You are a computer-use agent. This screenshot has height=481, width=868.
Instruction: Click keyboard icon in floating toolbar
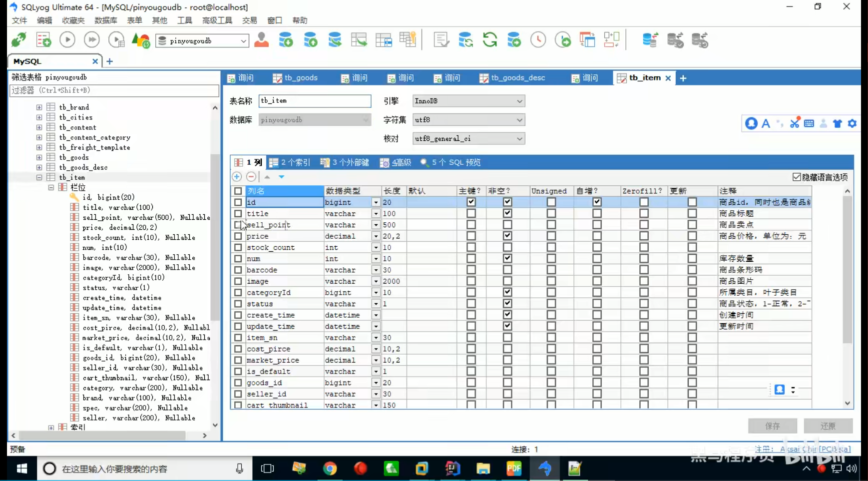click(809, 123)
